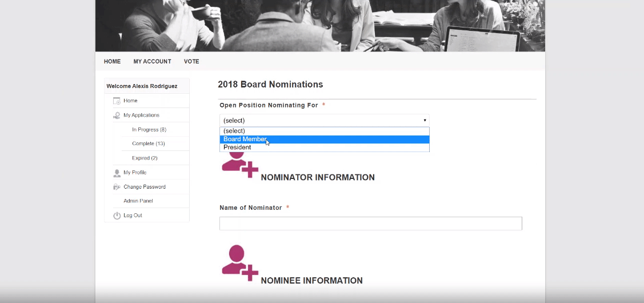Click the Home sidebar calendar icon
The image size is (644, 303).
[117, 101]
